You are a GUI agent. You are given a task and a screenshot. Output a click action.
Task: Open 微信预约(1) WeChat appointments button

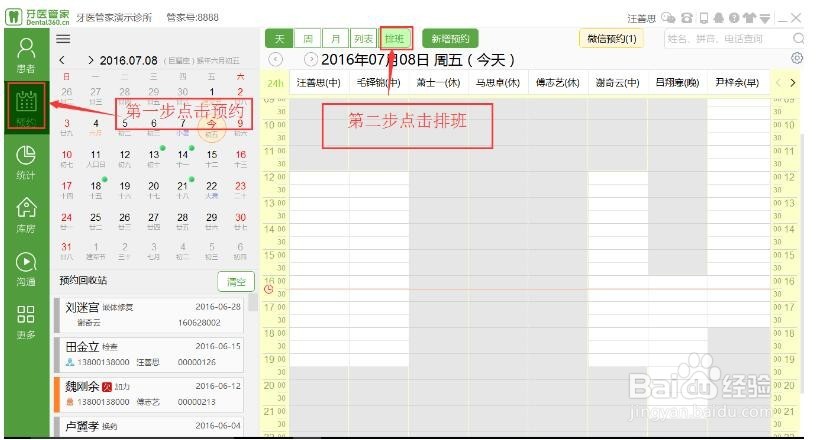coord(611,39)
